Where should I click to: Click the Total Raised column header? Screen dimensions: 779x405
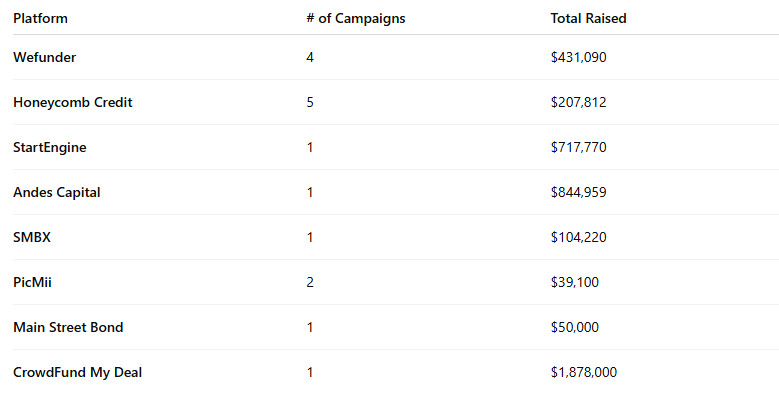pos(588,19)
